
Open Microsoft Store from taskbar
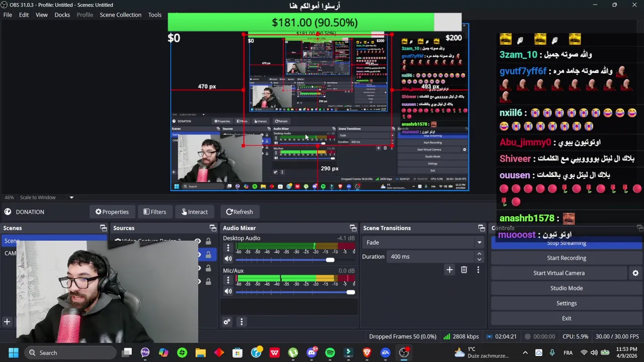[x=237, y=352]
